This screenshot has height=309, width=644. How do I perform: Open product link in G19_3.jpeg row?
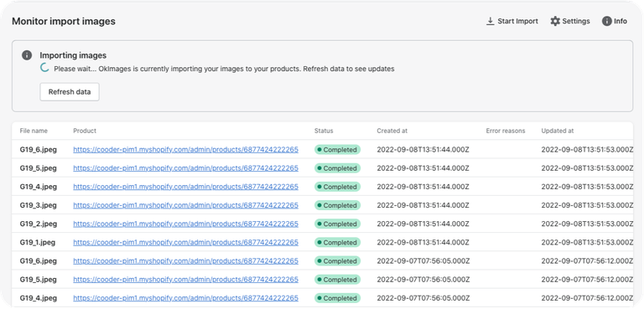[185, 205]
